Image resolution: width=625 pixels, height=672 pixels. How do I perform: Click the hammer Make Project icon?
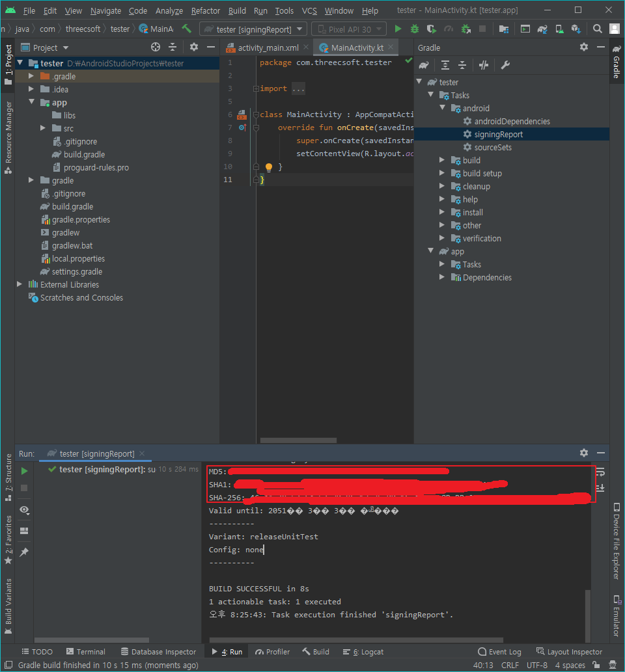[x=187, y=29]
